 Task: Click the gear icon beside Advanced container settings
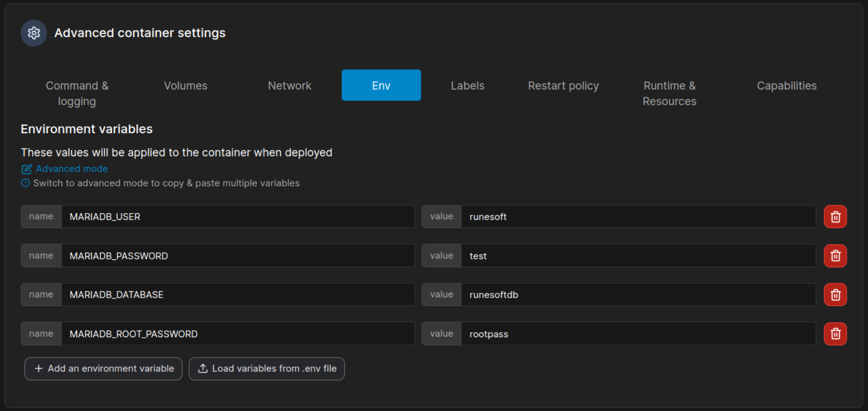tap(34, 33)
